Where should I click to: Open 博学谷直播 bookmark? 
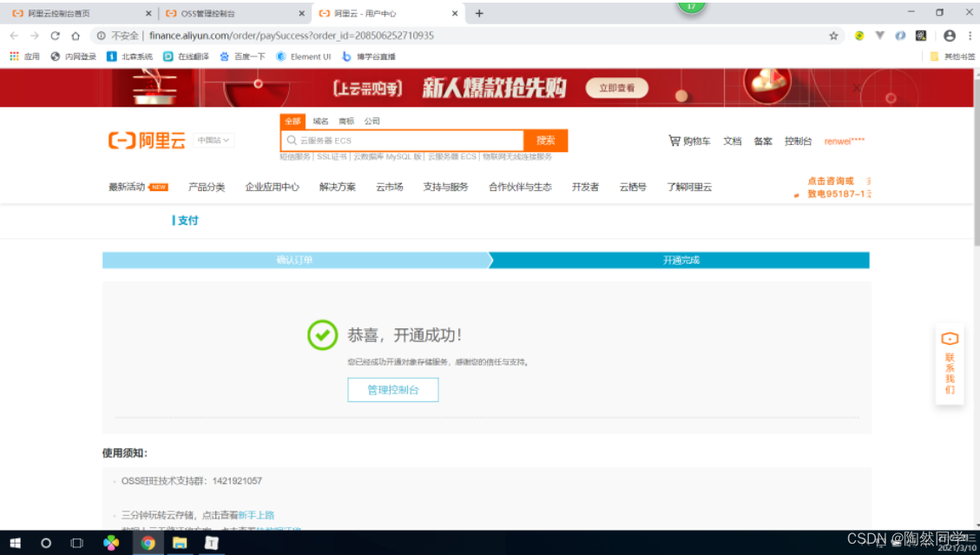[369, 56]
